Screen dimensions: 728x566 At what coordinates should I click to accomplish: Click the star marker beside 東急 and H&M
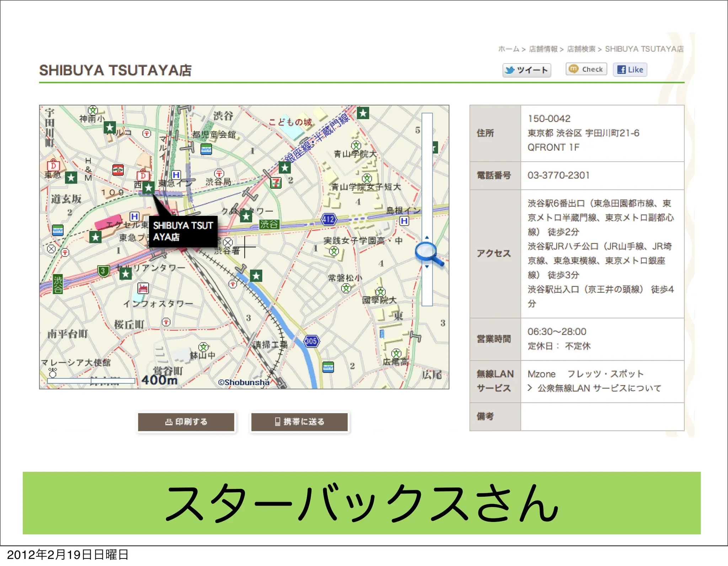(x=71, y=177)
